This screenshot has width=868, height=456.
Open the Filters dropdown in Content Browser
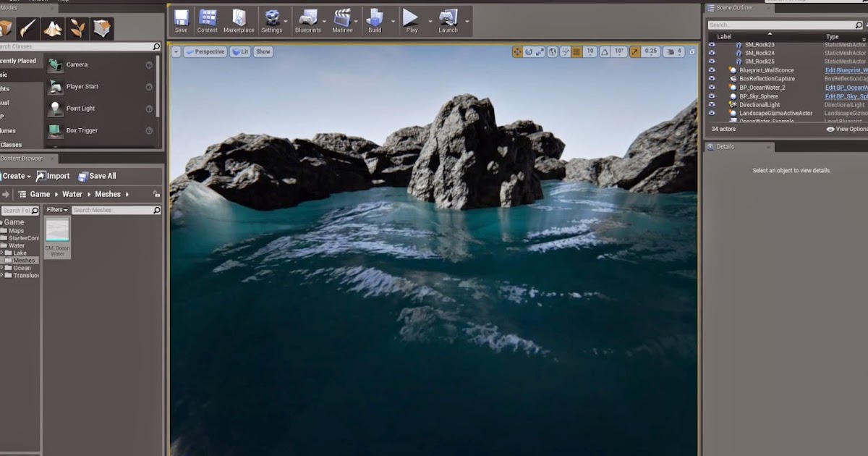tap(56, 209)
